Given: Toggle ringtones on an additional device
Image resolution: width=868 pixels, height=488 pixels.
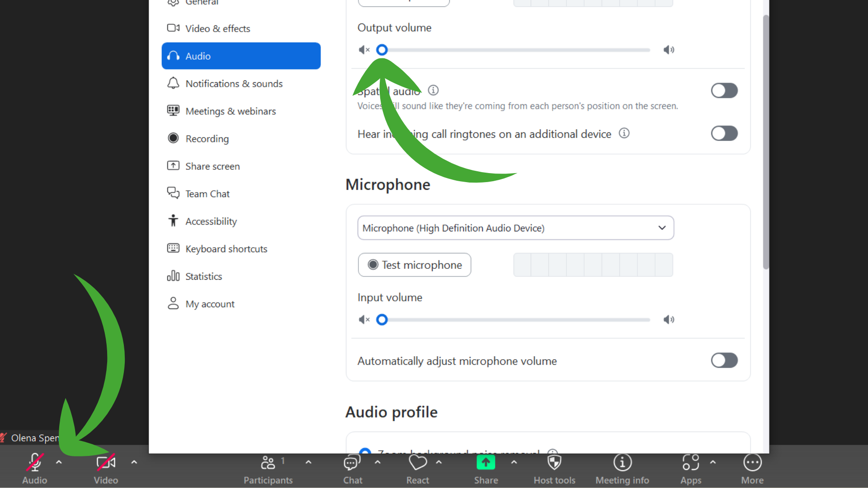Looking at the screenshot, I should [724, 133].
